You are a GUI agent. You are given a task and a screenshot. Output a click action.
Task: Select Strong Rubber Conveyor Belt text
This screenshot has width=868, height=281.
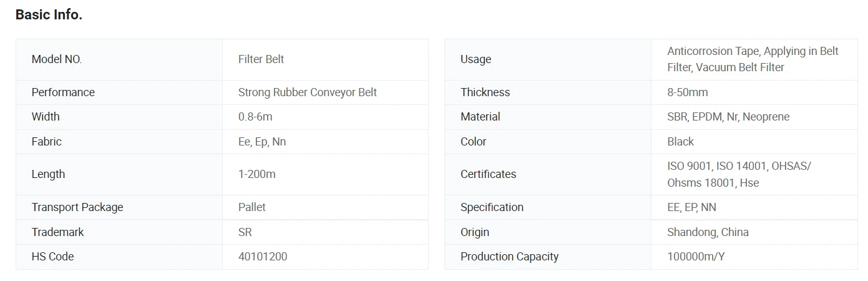(x=308, y=92)
